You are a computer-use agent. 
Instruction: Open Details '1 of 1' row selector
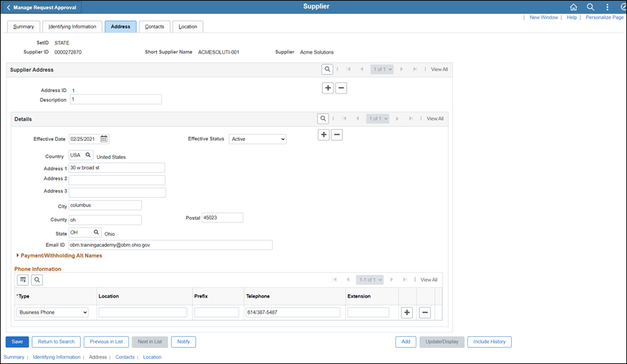[x=377, y=119]
